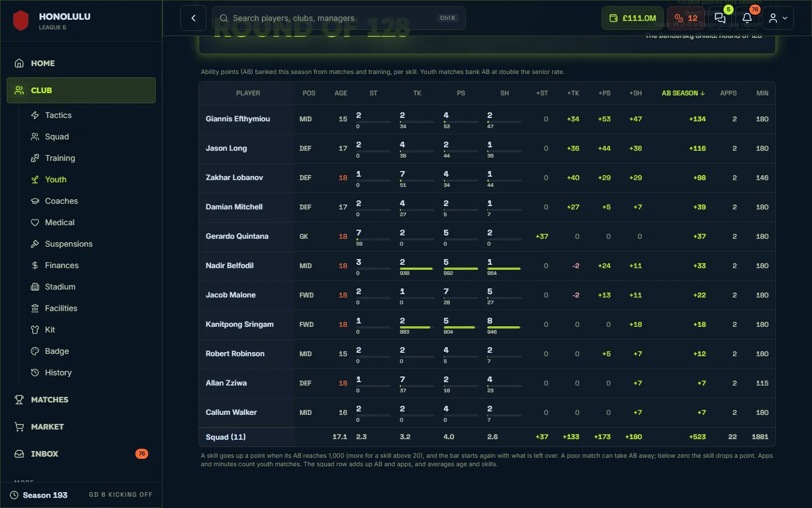Click the Suspensions gavel icon
The height and width of the screenshot is (508, 812).
(x=35, y=244)
